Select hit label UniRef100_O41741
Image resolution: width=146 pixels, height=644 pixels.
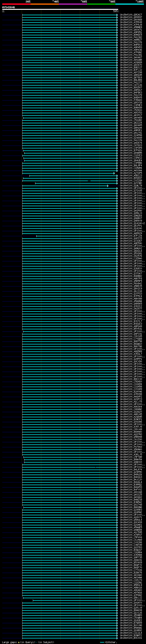(131, 133)
